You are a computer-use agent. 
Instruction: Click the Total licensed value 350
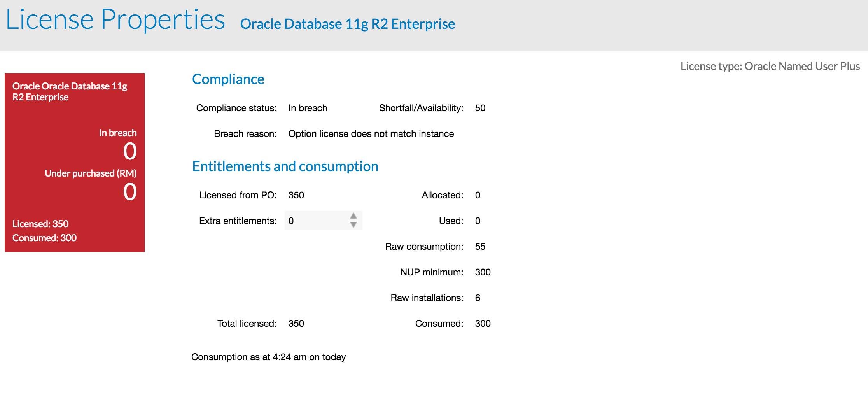coord(296,324)
